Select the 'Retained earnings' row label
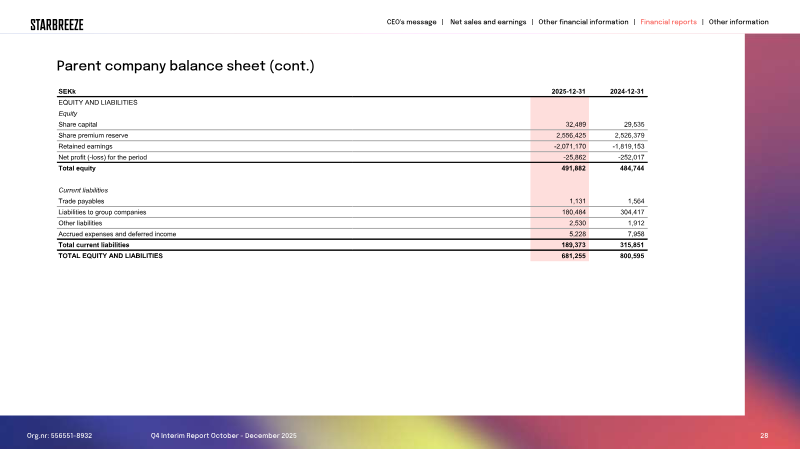The width and height of the screenshot is (800, 449). click(85, 146)
